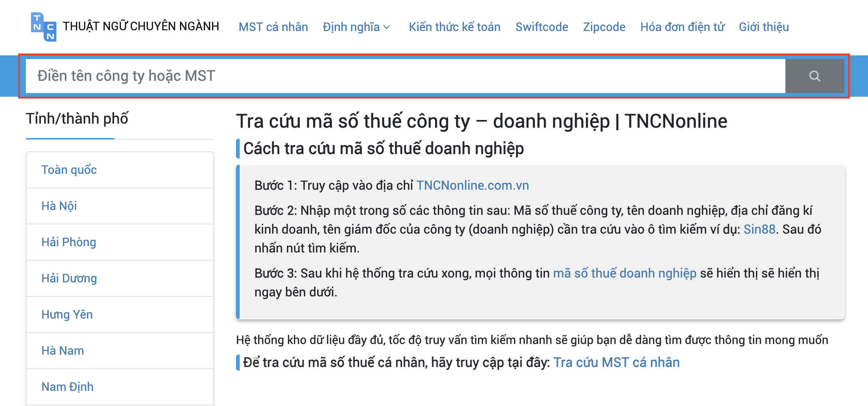Select Nam Định province
This screenshot has width=868, height=406.
(67, 387)
